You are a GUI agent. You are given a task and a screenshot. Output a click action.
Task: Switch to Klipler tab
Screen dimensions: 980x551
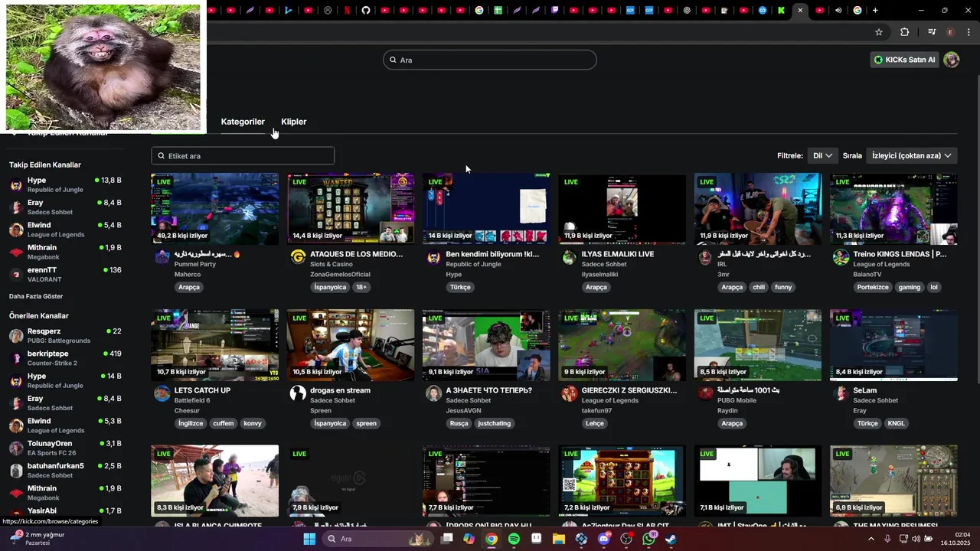pyautogui.click(x=294, y=122)
